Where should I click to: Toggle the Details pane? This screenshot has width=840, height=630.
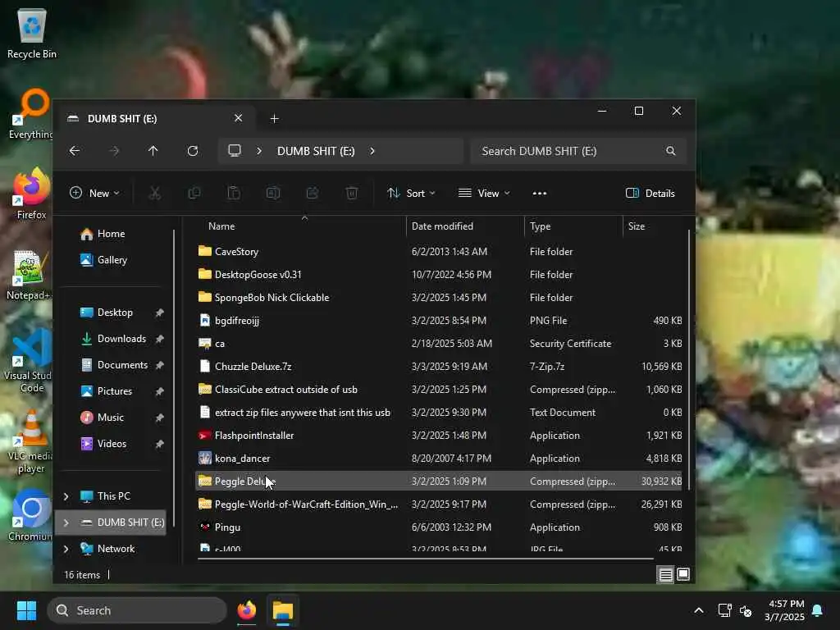click(651, 194)
